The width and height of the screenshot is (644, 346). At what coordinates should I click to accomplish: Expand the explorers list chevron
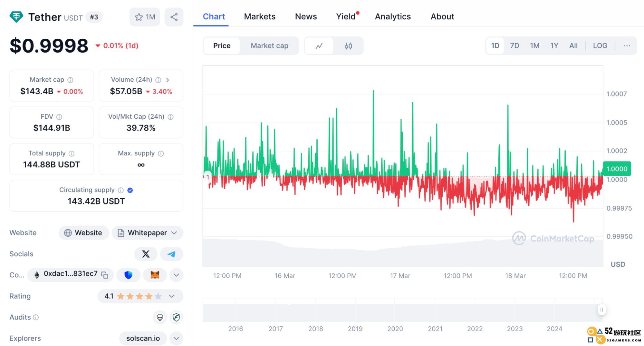176,338
